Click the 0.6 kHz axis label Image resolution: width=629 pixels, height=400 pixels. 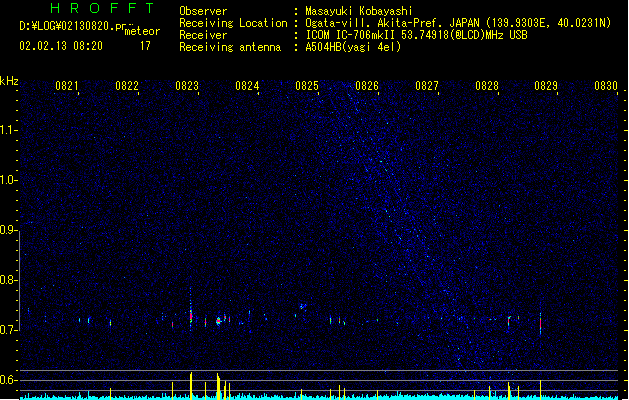8,380
